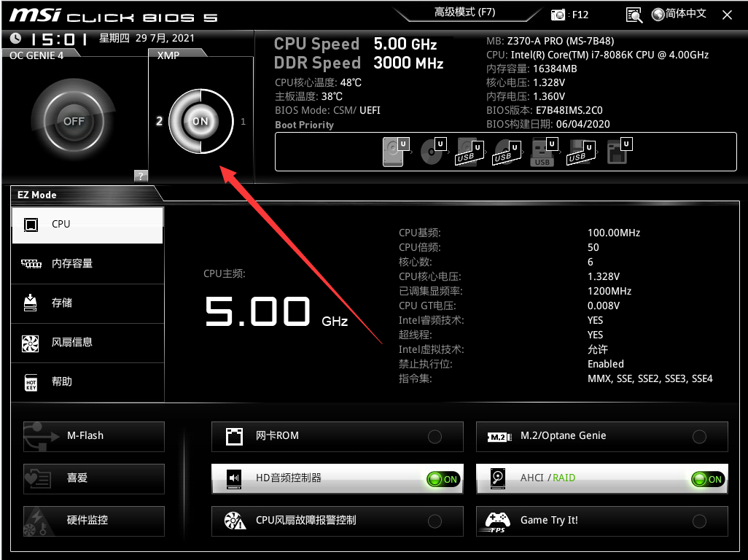The height and width of the screenshot is (560, 748).
Task: Click the OC Genie help question mark
Action: (x=141, y=176)
